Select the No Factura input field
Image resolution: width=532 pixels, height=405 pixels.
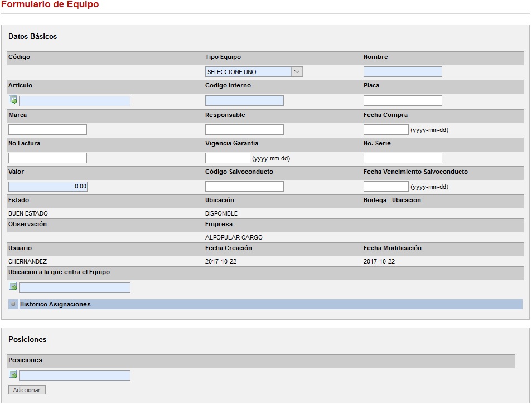[47, 158]
